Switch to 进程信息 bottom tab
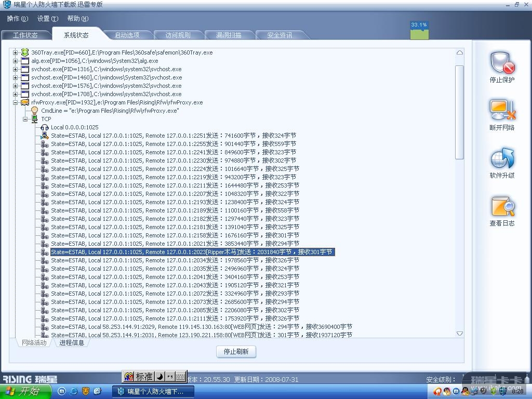The image size is (532, 399). (72, 343)
